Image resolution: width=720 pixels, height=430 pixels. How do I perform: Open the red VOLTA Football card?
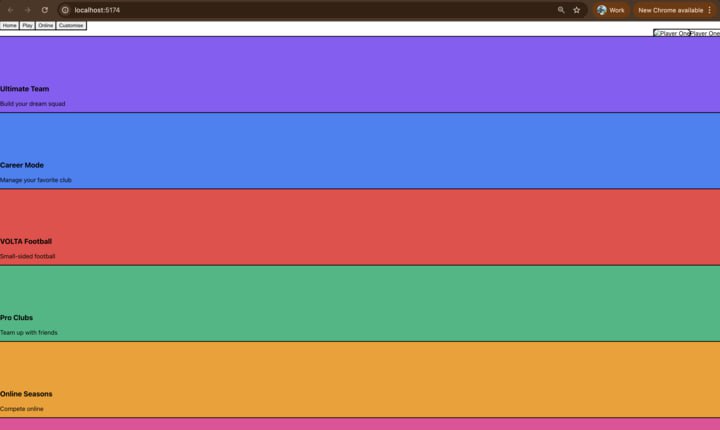(x=360, y=227)
